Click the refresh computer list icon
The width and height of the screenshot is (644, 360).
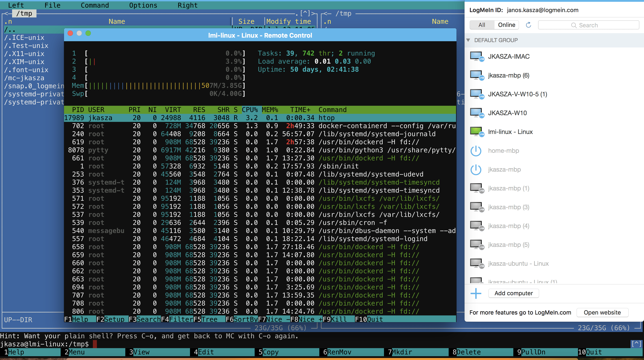(528, 25)
